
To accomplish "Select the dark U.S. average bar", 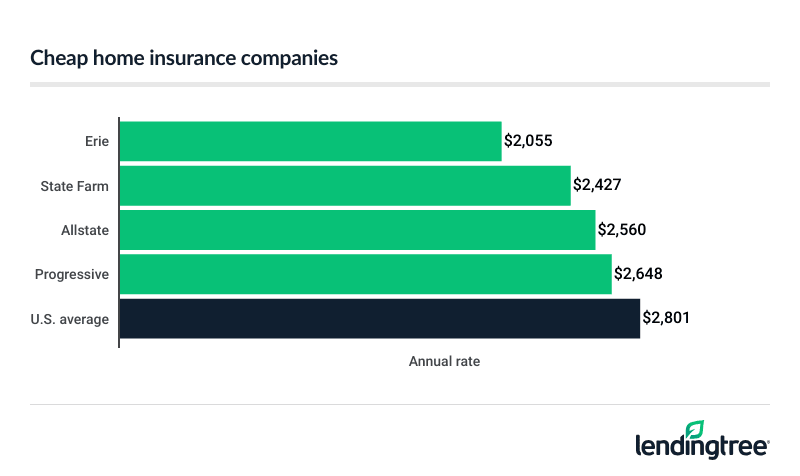I will click(379, 318).
